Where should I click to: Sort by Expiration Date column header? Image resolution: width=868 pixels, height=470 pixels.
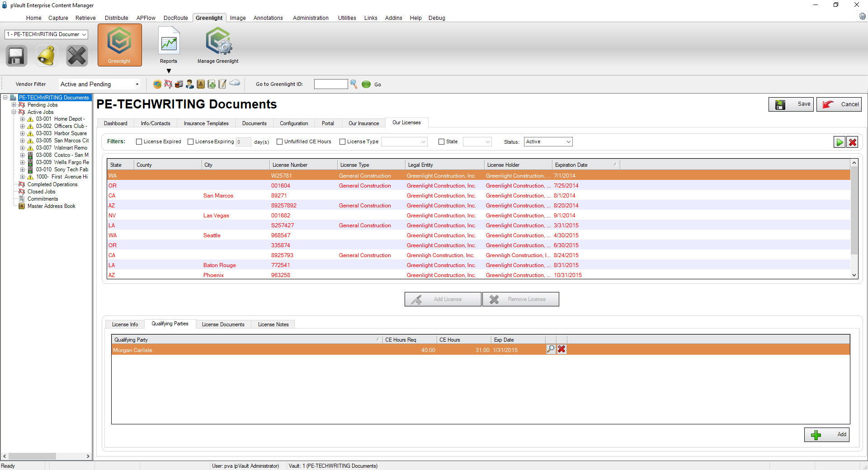pos(586,165)
